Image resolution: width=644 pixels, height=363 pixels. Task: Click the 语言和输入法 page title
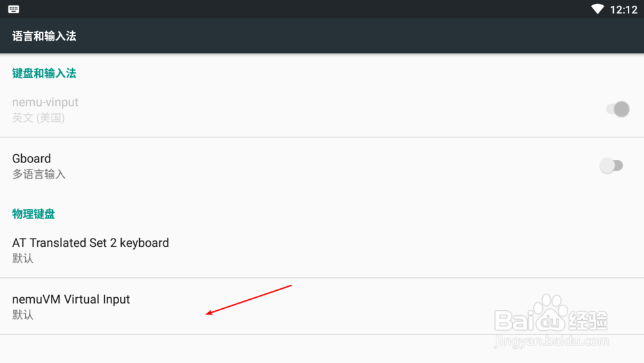pos(44,36)
